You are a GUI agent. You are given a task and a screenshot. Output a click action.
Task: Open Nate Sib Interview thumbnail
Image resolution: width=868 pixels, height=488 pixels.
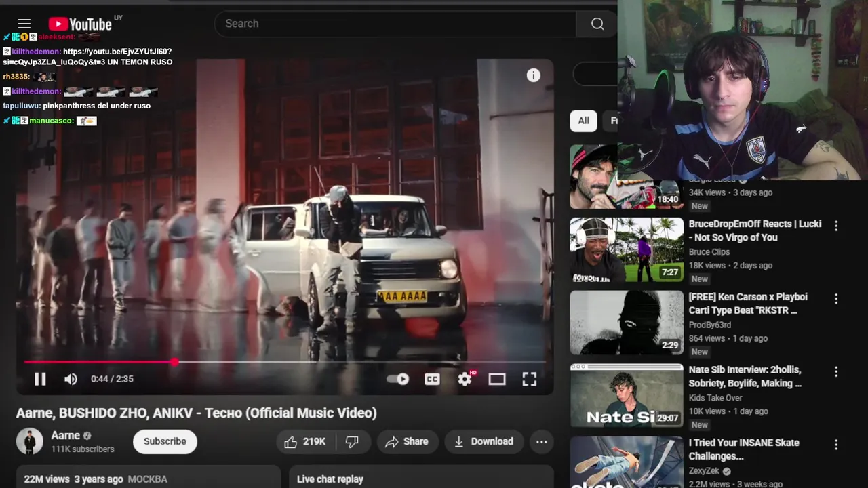(627, 396)
